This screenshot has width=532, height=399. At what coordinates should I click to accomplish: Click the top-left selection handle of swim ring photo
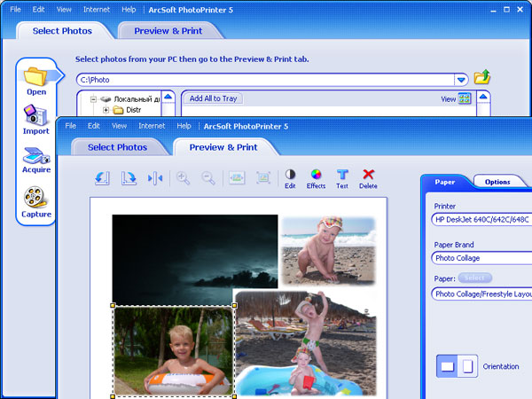click(113, 305)
